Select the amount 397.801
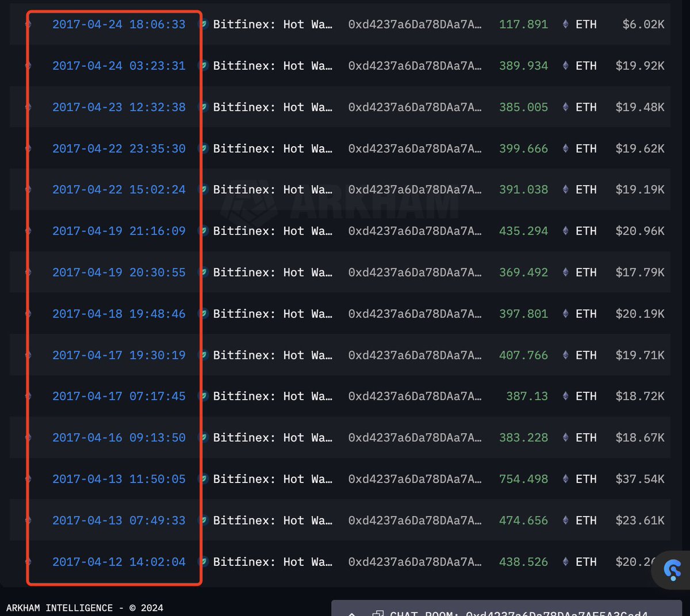The width and height of the screenshot is (690, 616). 523,313
